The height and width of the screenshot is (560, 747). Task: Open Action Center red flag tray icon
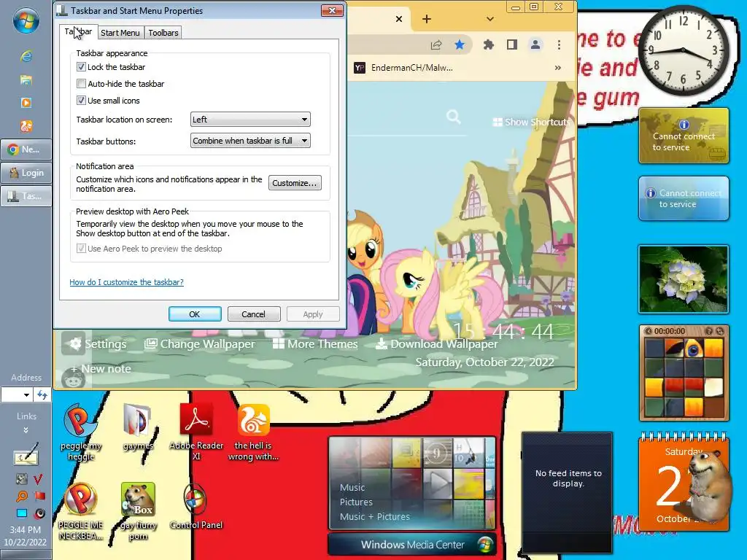(x=39, y=496)
